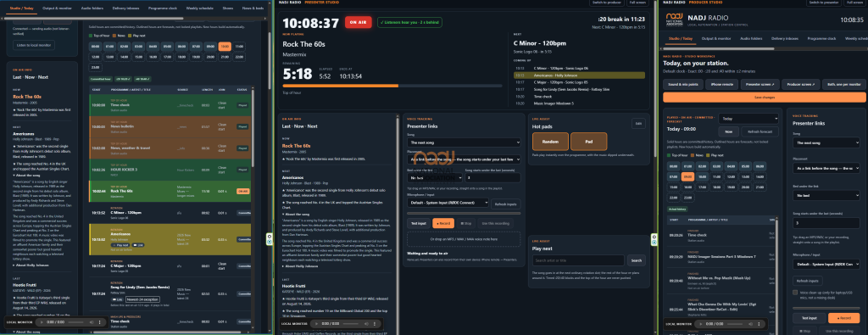Expand About the song in the left window
This screenshot has height=335, width=868.
click(26, 175)
